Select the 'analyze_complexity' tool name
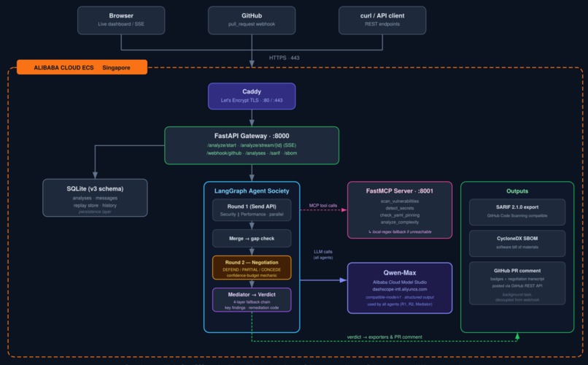This screenshot has width=588, height=365. tap(399, 222)
